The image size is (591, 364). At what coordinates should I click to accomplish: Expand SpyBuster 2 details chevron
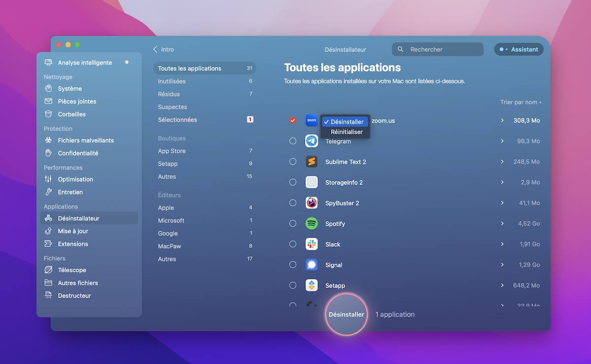click(502, 203)
